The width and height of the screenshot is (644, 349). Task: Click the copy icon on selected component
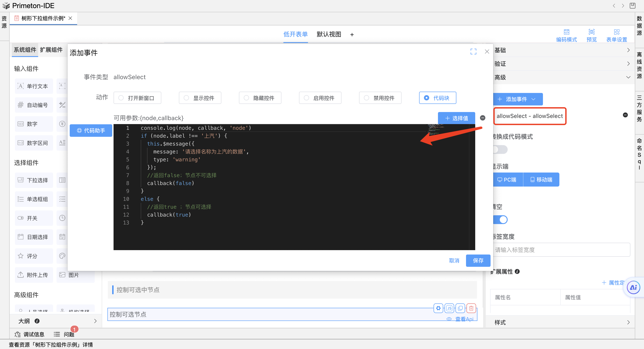460,308
